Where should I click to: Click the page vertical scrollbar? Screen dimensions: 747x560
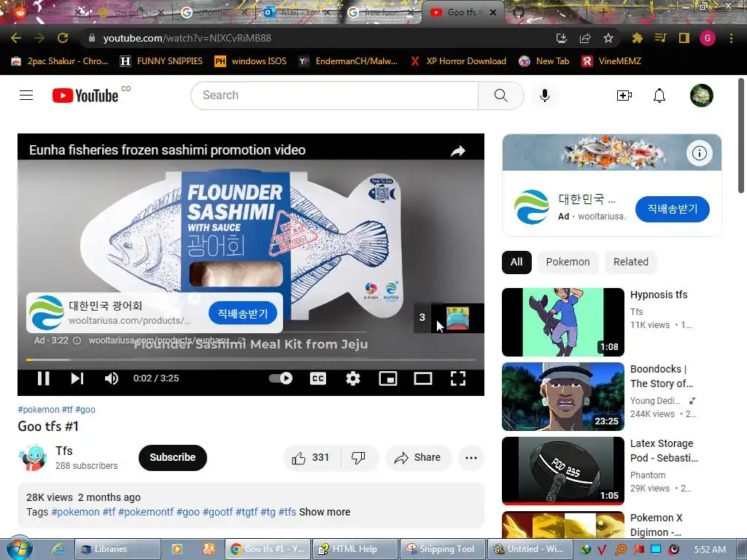(x=741, y=136)
